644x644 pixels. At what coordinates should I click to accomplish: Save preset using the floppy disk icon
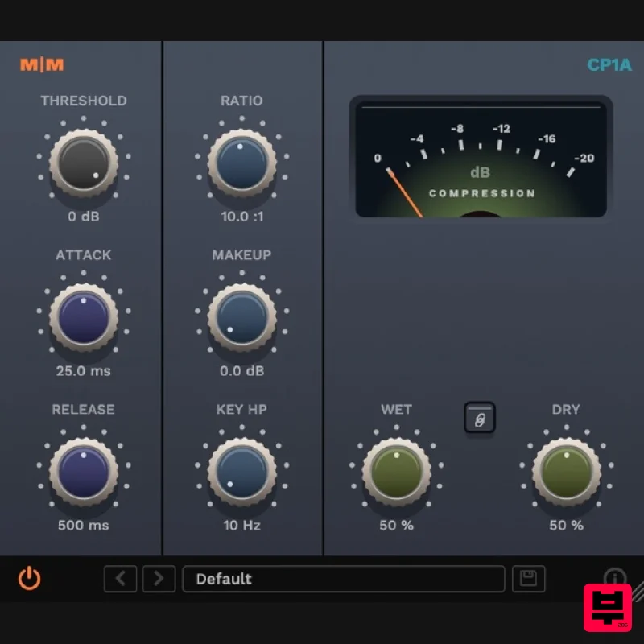[x=529, y=579]
